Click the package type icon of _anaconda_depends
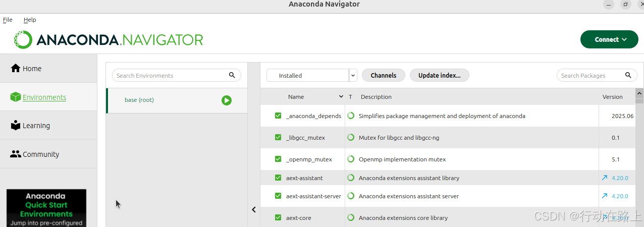Image resolution: width=644 pixels, height=227 pixels. point(351,116)
